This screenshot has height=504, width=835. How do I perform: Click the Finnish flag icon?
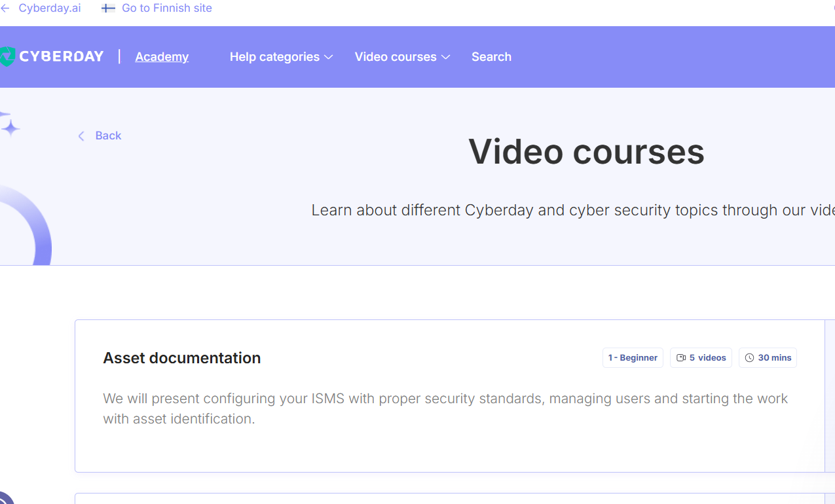[x=108, y=9]
